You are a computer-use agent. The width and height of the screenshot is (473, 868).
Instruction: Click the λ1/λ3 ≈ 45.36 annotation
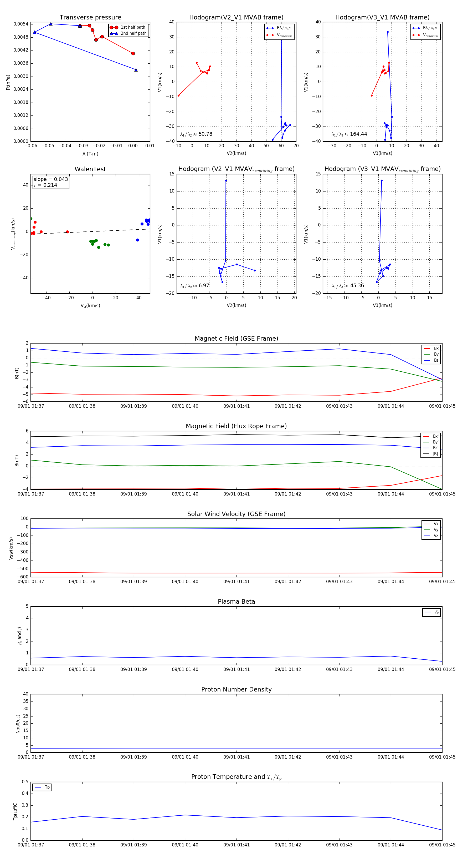[348, 286]
